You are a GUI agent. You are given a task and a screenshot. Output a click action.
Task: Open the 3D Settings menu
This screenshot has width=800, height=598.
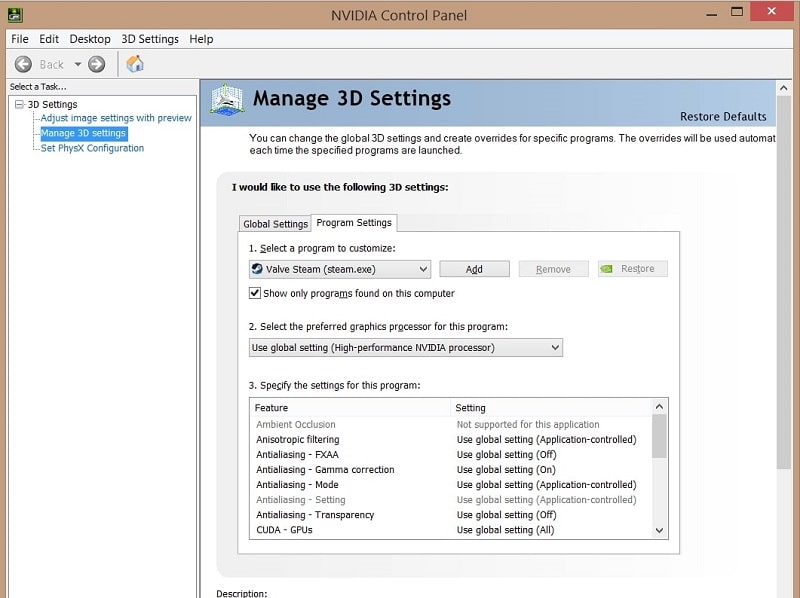(150, 39)
